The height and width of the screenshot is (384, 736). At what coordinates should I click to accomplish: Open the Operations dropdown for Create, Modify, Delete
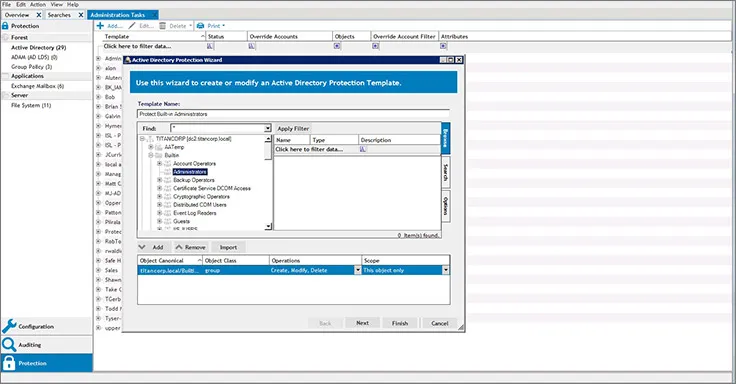click(358, 270)
